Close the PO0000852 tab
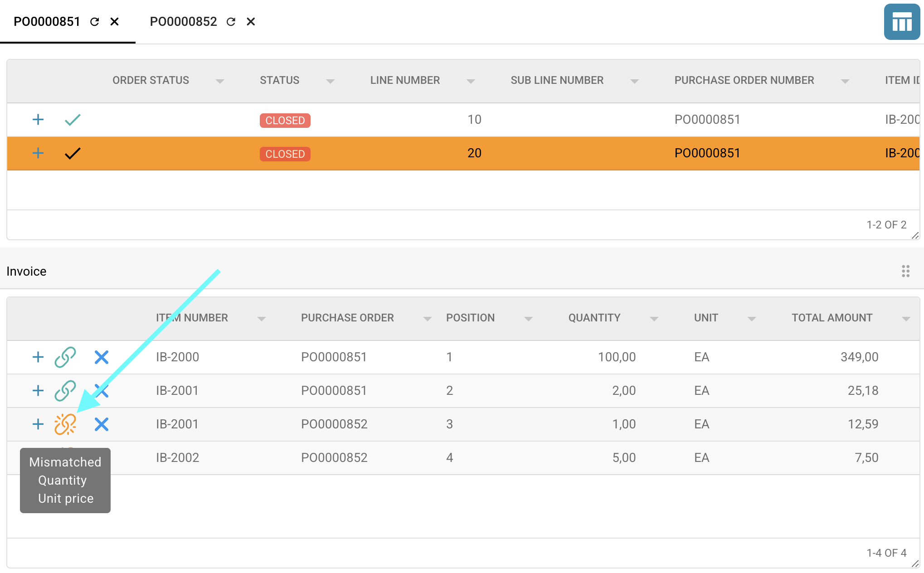 tap(251, 22)
